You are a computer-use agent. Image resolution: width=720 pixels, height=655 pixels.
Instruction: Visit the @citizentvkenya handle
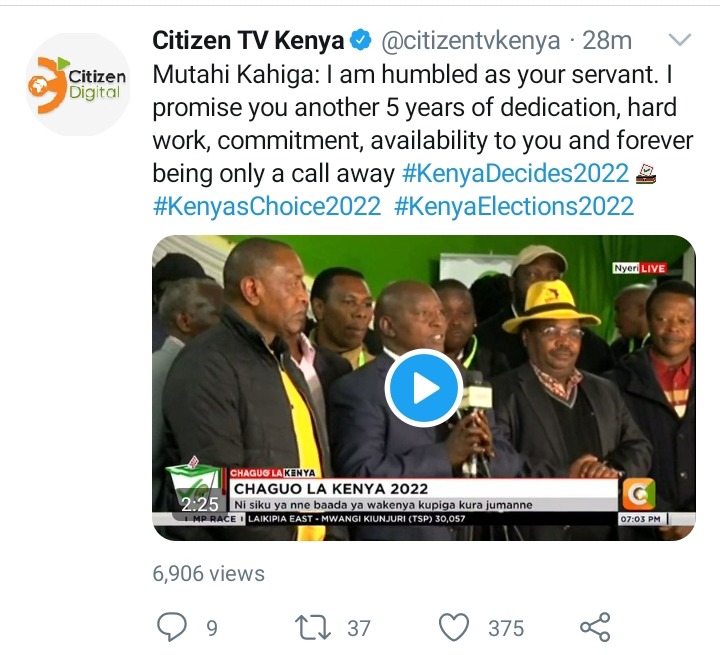coord(471,41)
